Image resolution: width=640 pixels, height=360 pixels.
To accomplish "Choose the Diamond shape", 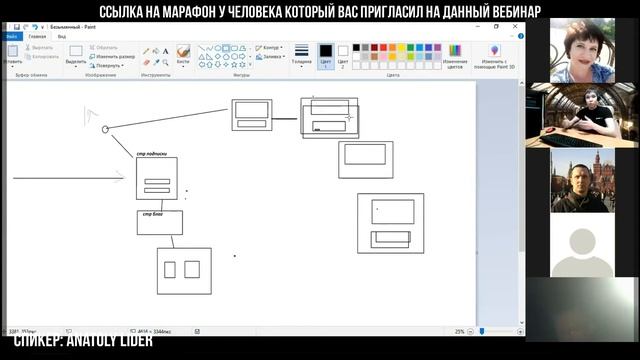I will [218, 57].
